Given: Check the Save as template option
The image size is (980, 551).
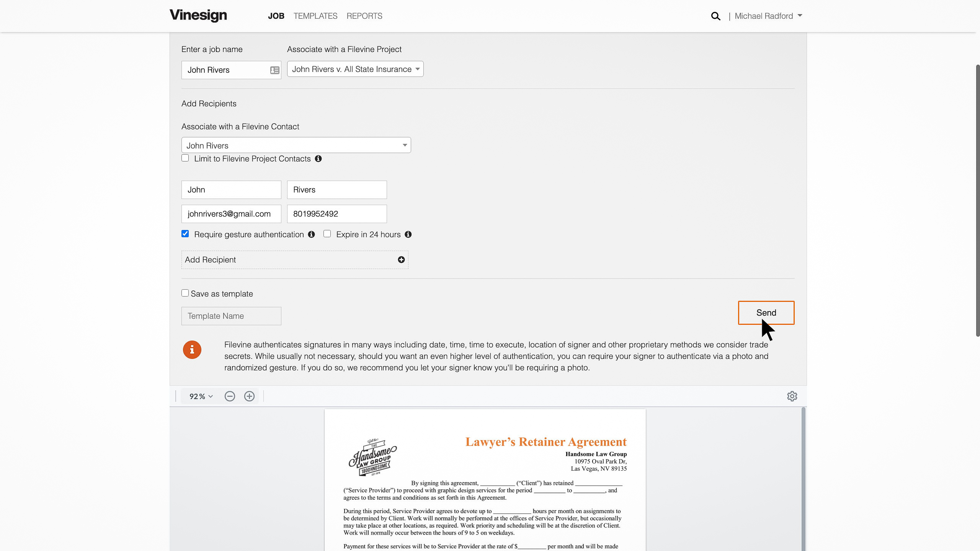Looking at the screenshot, I should pos(185,293).
